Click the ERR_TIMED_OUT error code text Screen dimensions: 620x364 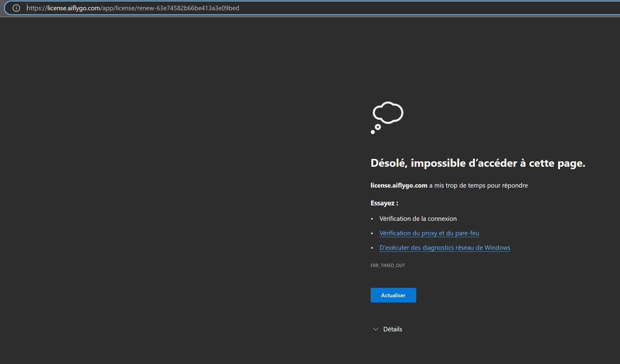click(x=388, y=265)
